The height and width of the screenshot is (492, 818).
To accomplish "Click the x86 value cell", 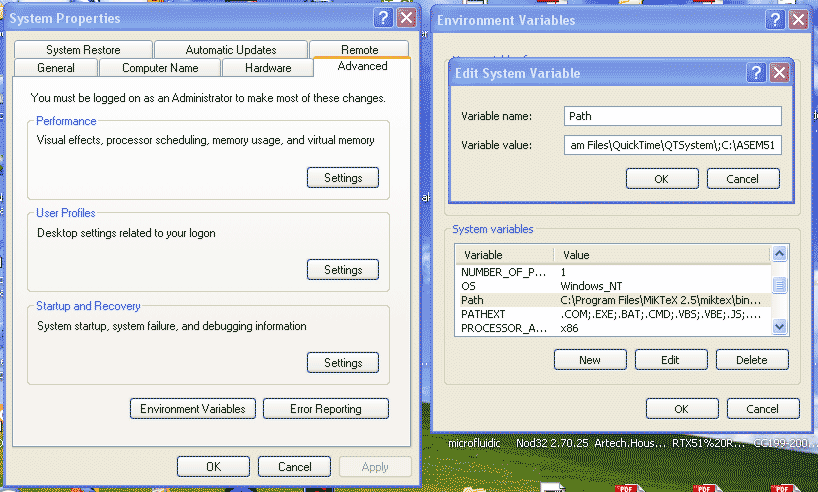I will pos(569,328).
